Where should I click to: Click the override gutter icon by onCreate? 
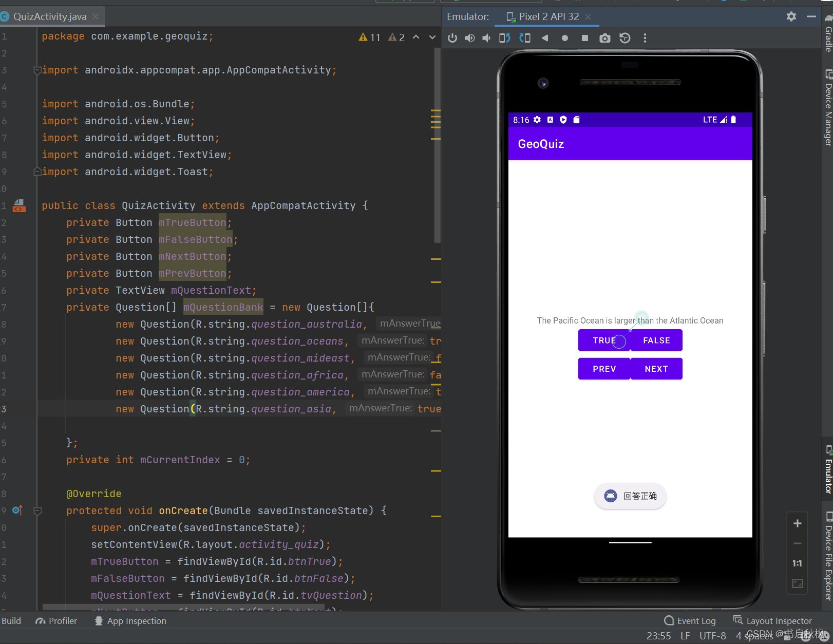click(17, 510)
